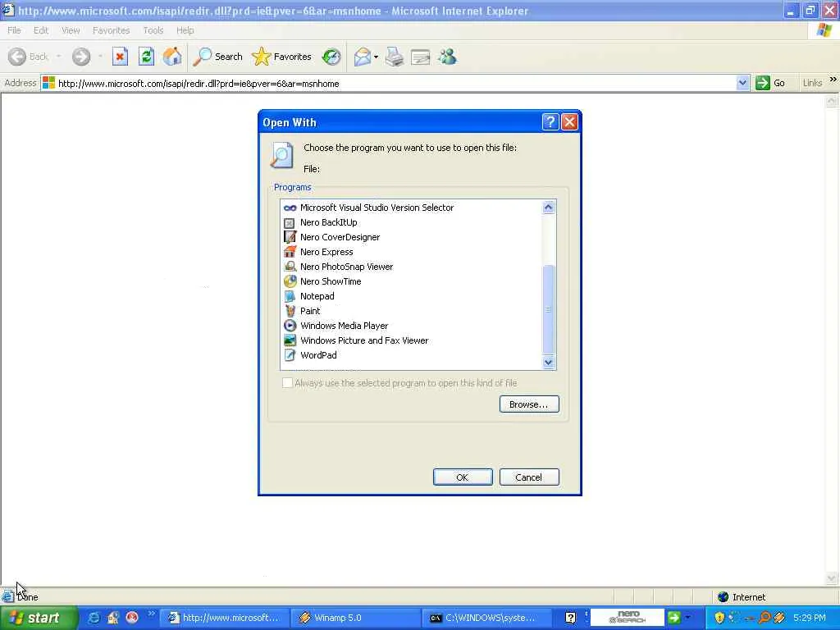840x630 pixels.
Task: Open the Favorites menu
Action: pyautogui.click(x=111, y=30)
